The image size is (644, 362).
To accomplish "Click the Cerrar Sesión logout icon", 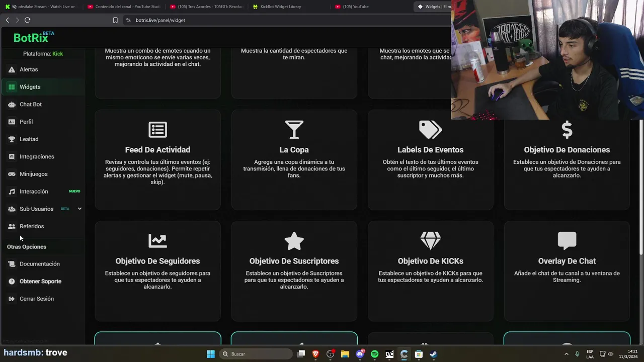I will [12, 299].
